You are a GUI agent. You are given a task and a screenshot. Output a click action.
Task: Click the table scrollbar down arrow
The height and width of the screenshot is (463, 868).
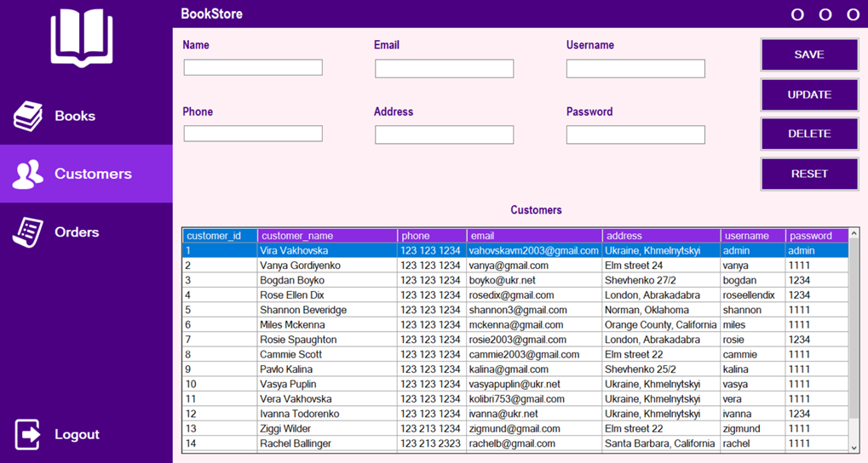854,447
